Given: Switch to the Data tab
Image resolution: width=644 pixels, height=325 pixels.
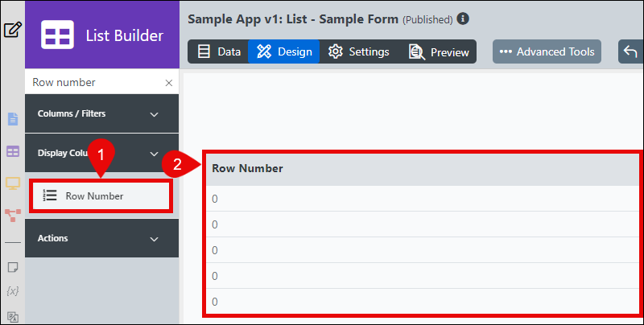Looking at the screenshot, I should pyautogui.click(x=219, y=51).
